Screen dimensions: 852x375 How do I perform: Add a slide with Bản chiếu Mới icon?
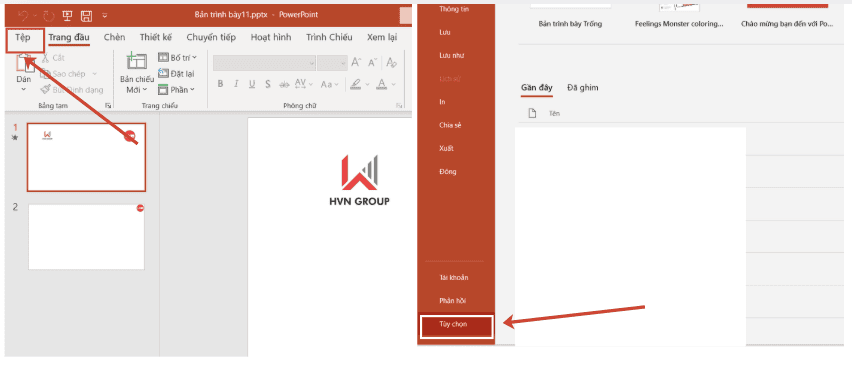[136, 61]
